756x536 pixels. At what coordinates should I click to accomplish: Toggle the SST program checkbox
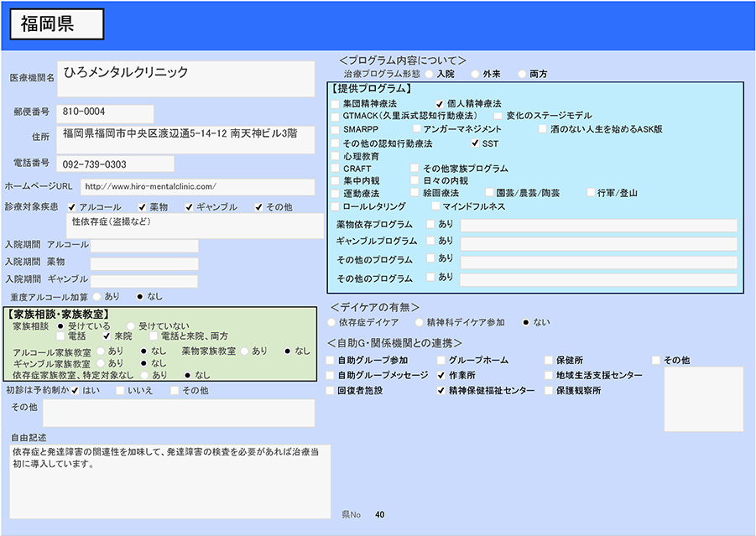474,143
